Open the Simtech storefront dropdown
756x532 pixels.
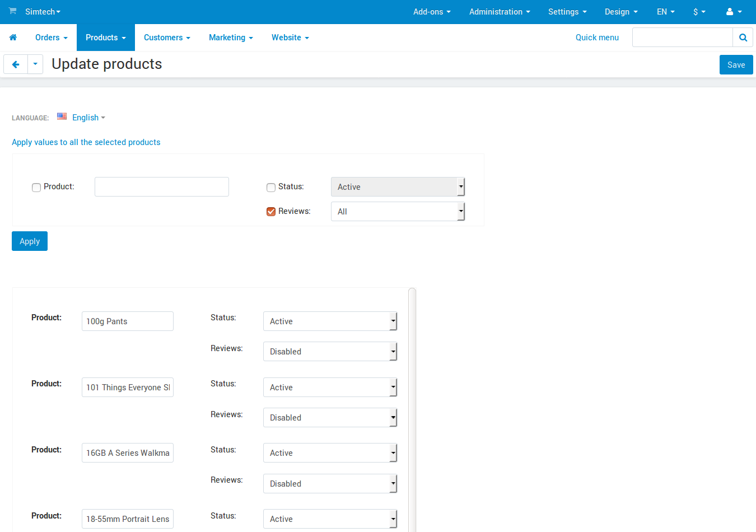tap(43, 12)
